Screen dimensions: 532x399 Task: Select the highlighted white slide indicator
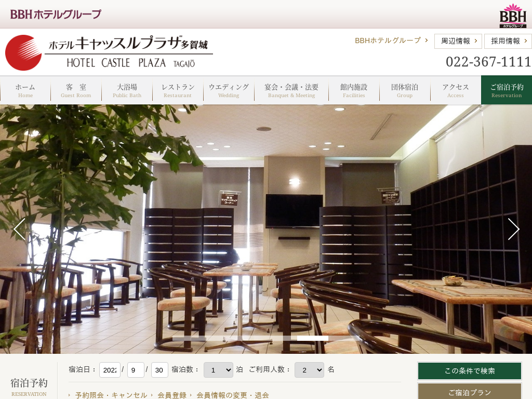[313, 338]
